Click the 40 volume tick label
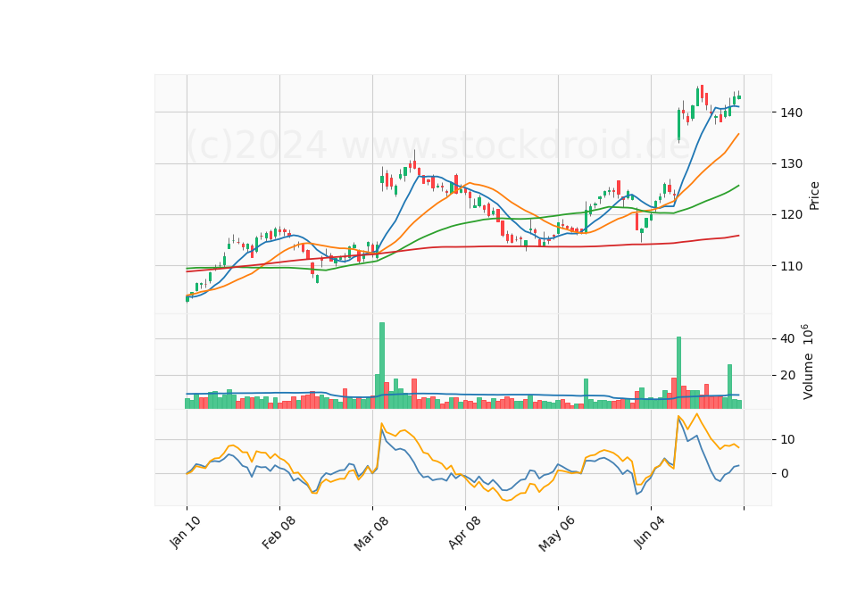 click(x=788, y=339)
